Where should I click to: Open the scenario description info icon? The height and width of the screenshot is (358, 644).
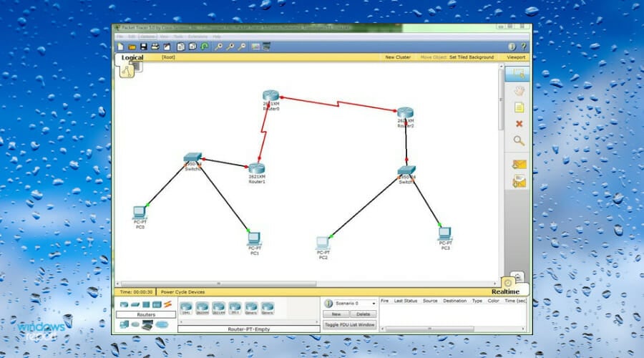328,304
